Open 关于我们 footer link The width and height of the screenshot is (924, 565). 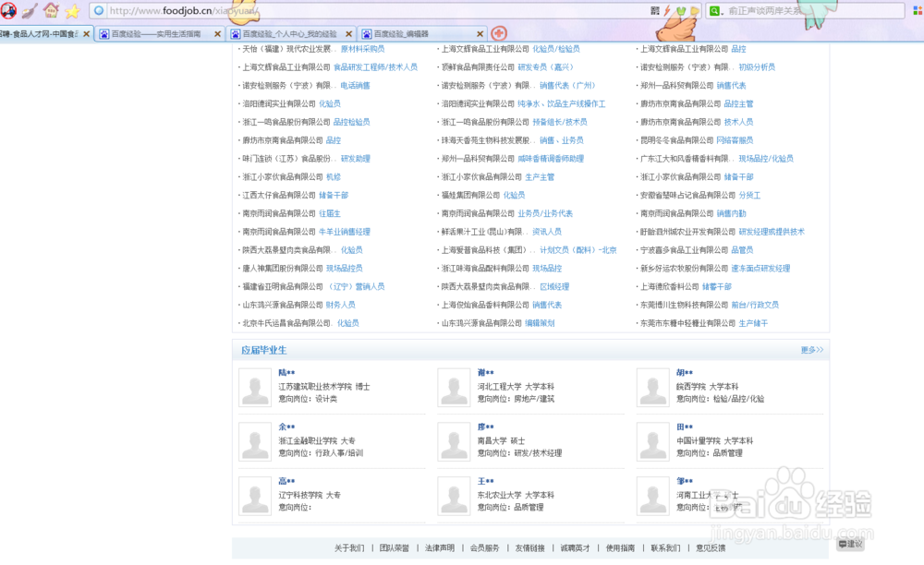[x=349, y=548]
